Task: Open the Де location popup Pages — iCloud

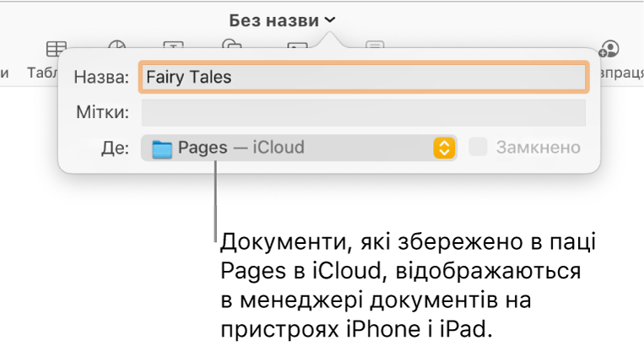Action: coord(300,148)
